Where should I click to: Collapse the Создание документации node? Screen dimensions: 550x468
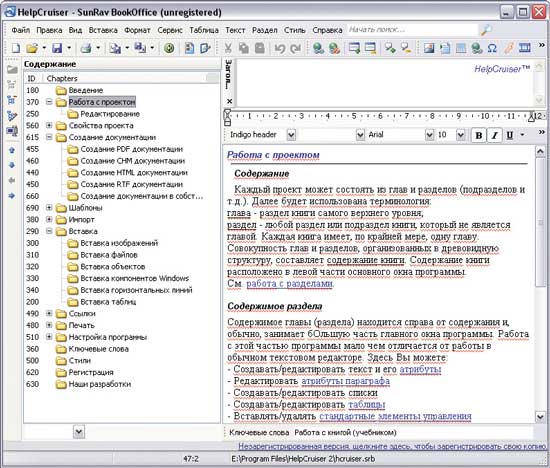point(49,137)
